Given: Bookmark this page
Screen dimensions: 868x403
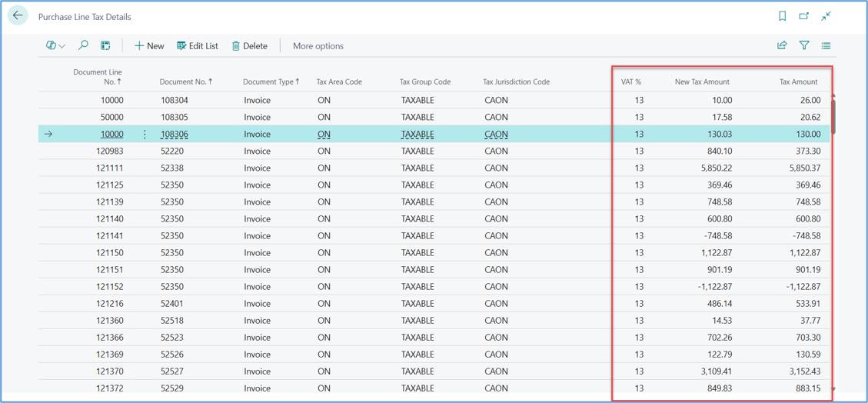Looking at the screenshot, I should 782,16.
